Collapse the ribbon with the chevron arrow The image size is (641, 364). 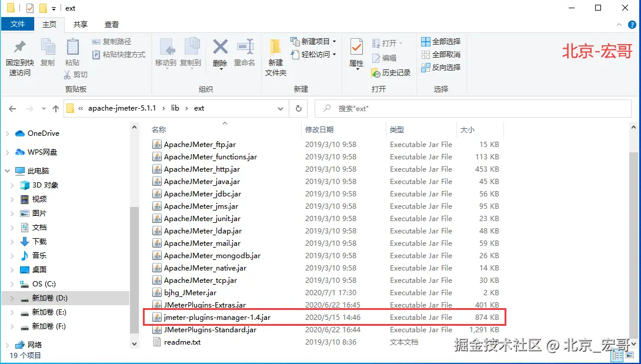619,25
